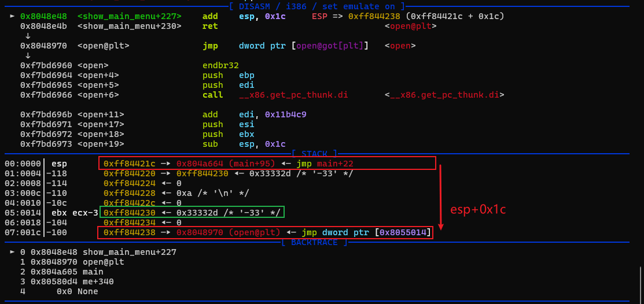644x304 pixels.
Task: Click the down arrow below the ret instruction
Action: click(28, 36)
